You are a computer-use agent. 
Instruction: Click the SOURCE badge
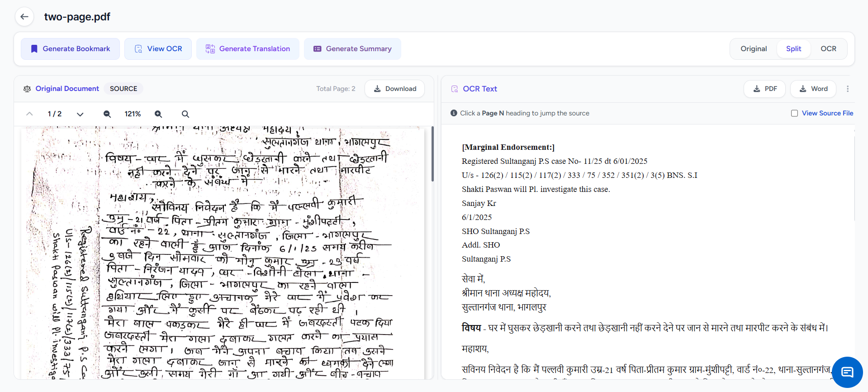(x=123, y=89)
